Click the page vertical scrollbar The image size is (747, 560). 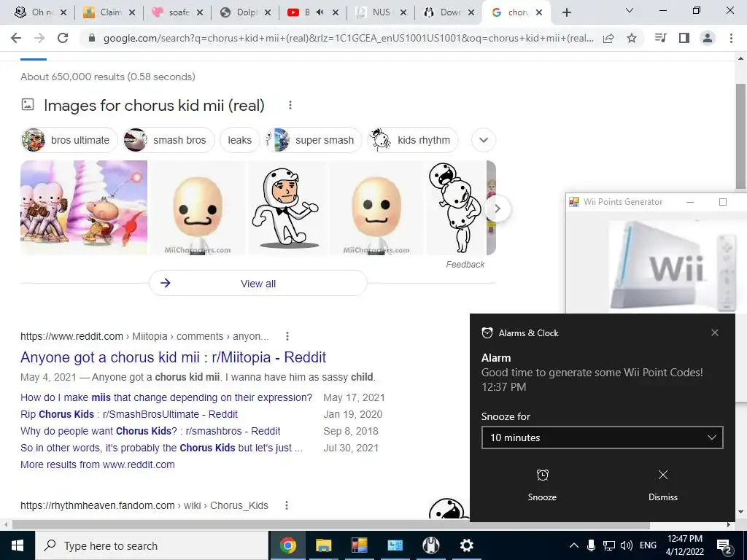740,137
